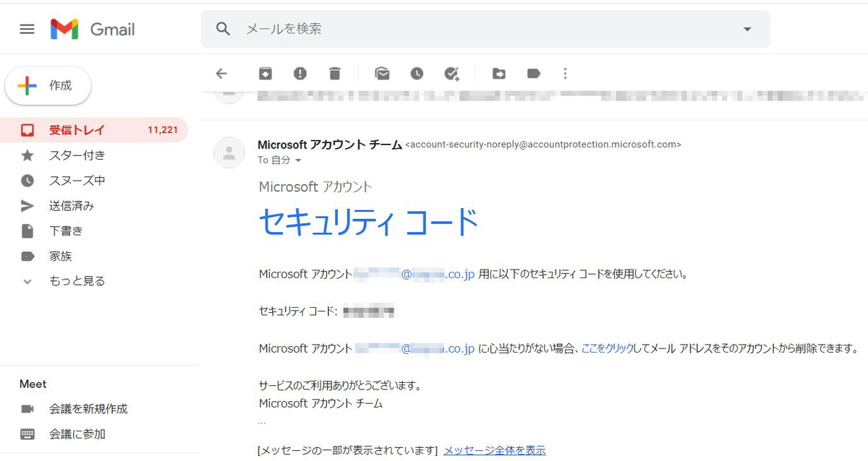Expand trimmed content ellipsis
868x461 pixels.
pyautogui.click(x=262, y=421)
